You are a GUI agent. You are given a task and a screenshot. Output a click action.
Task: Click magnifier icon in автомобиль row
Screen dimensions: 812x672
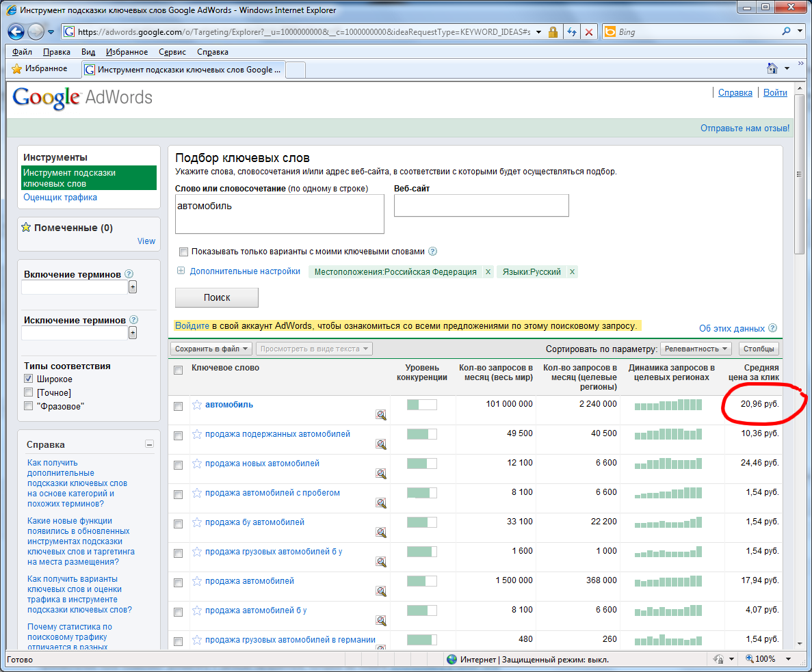pos(381,415)
